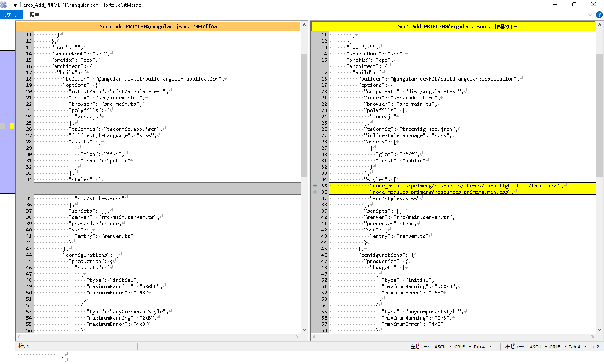Open left view CRLF line-ending dropdown

(463, 347)
